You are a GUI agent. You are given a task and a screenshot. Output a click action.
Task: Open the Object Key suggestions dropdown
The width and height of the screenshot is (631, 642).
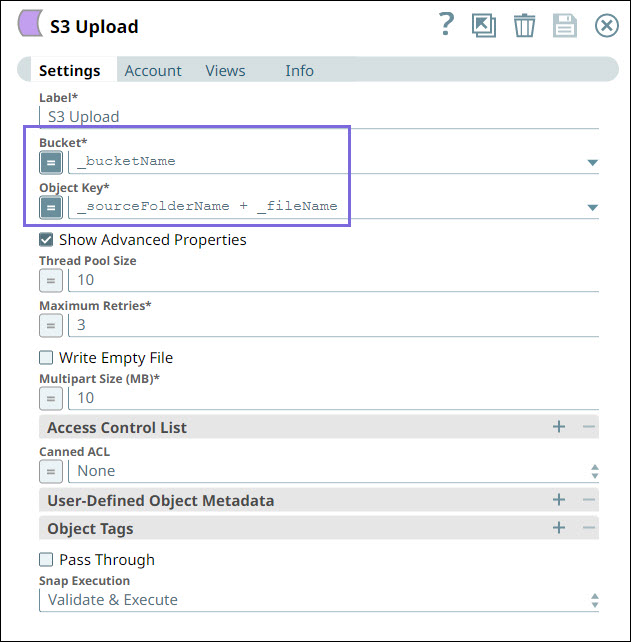tap(592, 208)
